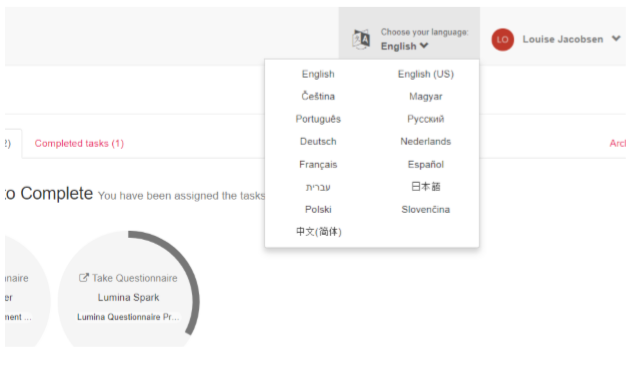Select English from the language list

(318, 74)
